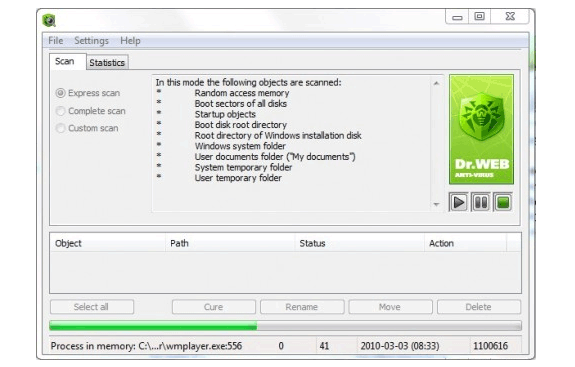The width and height of the screenshot is (575, 367).
Task: Open the File menu
Action: tap(56, 41)
